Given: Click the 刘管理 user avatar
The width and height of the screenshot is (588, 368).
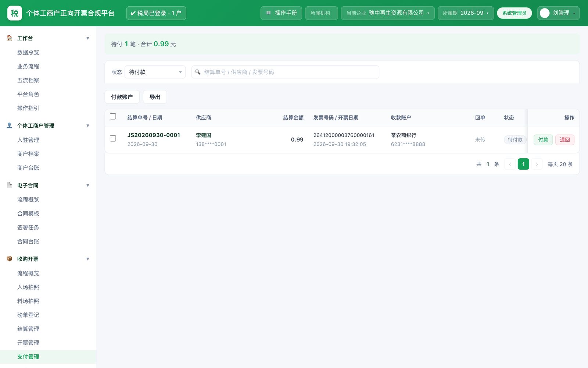Looking at the screenshot, I should click(x=545, y=13).
